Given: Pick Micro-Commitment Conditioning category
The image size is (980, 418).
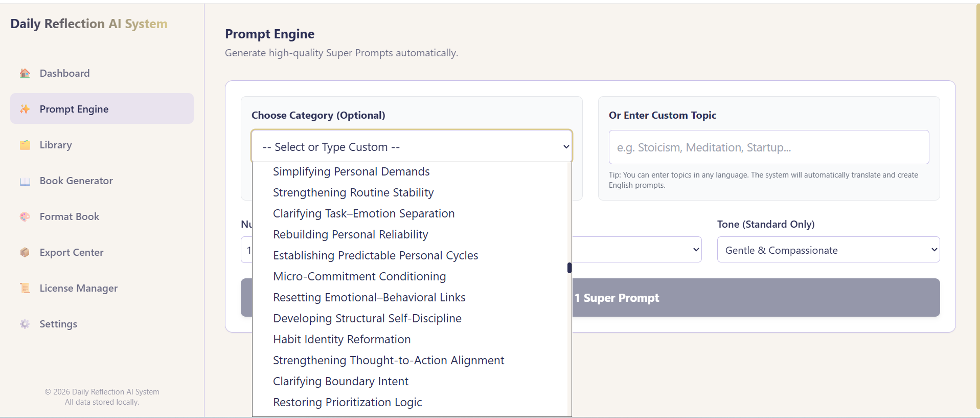Looking at the screenshot, I should coord(359,276).
